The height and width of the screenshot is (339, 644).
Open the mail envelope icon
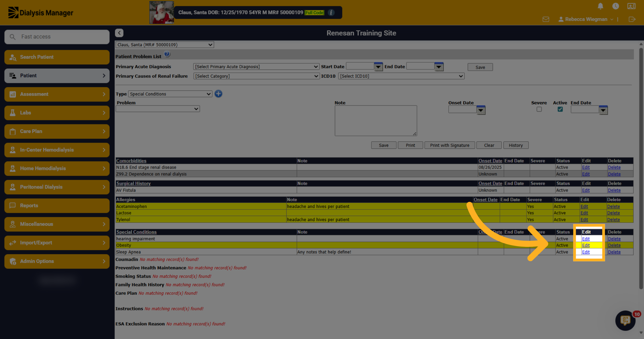(x=546, y=19)
